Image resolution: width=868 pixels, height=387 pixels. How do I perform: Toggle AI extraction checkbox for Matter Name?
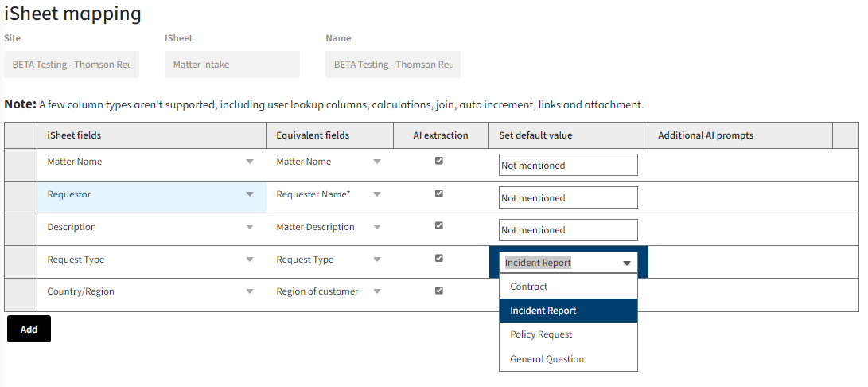pyautogui.click(x=439, y=161)
